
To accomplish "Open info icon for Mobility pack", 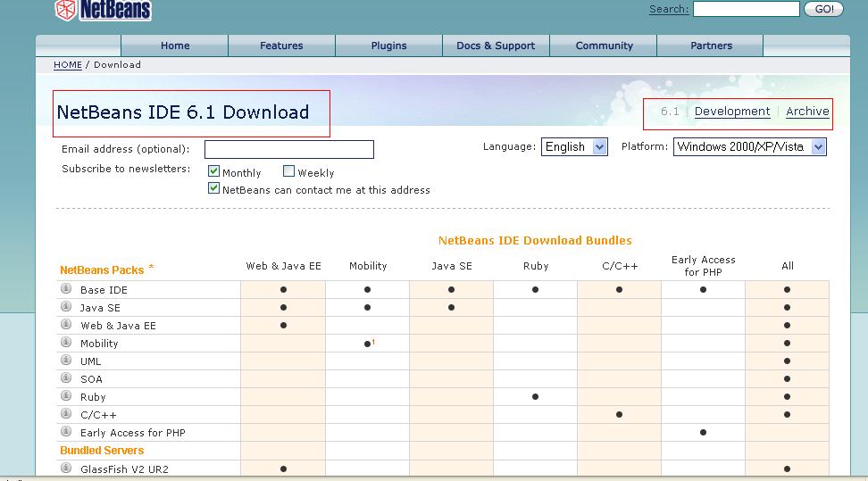I will pyautogui.click(x=66, y=342).
